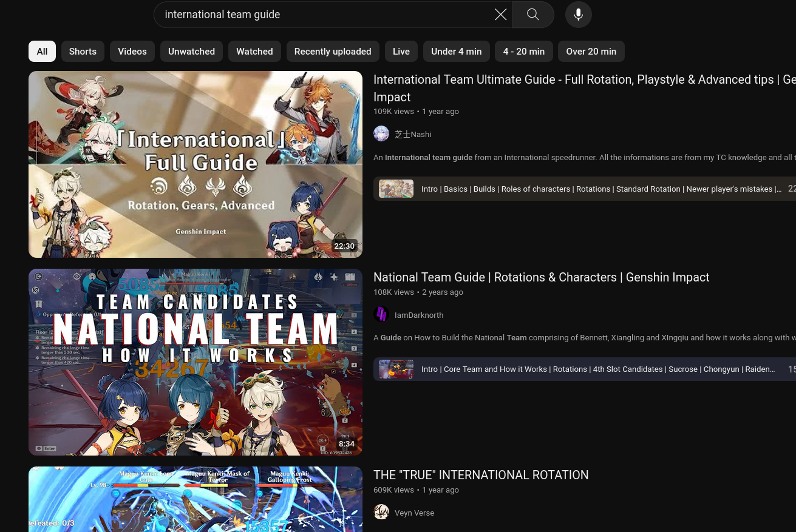Show only Unwatched videos
796x532 pixels.
pos(191,52)
